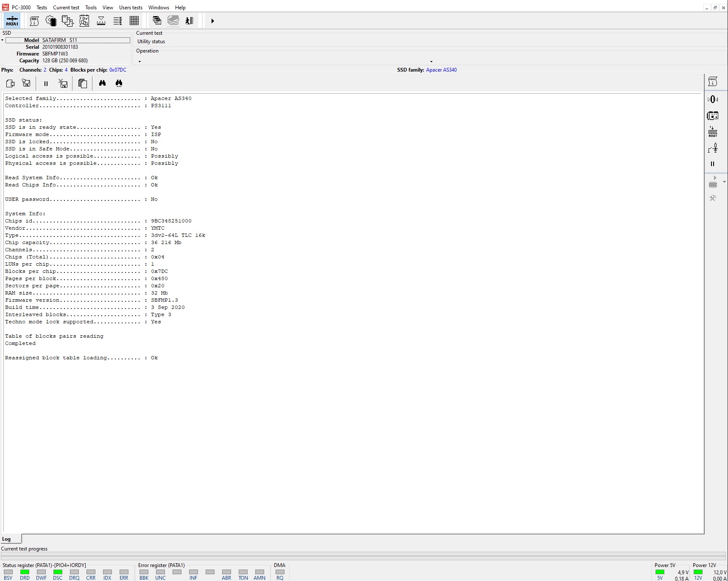Click find next binoculars icon

(x=119, y=83)
